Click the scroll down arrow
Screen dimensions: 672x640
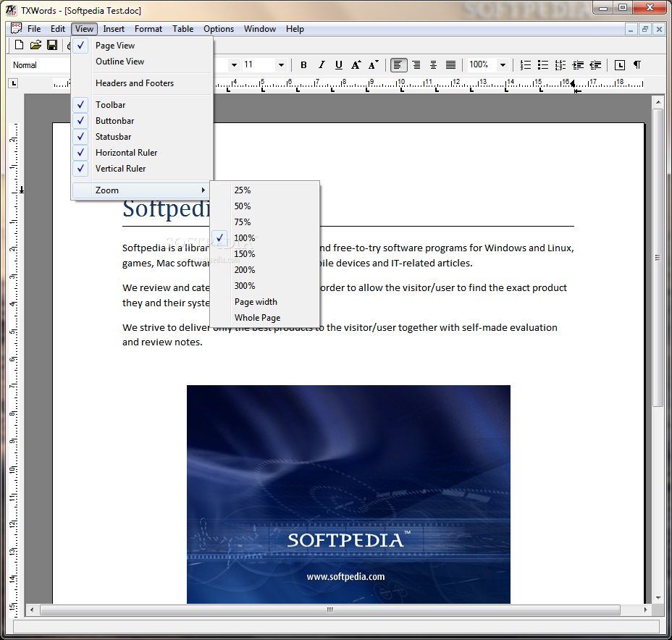[658, 598]
